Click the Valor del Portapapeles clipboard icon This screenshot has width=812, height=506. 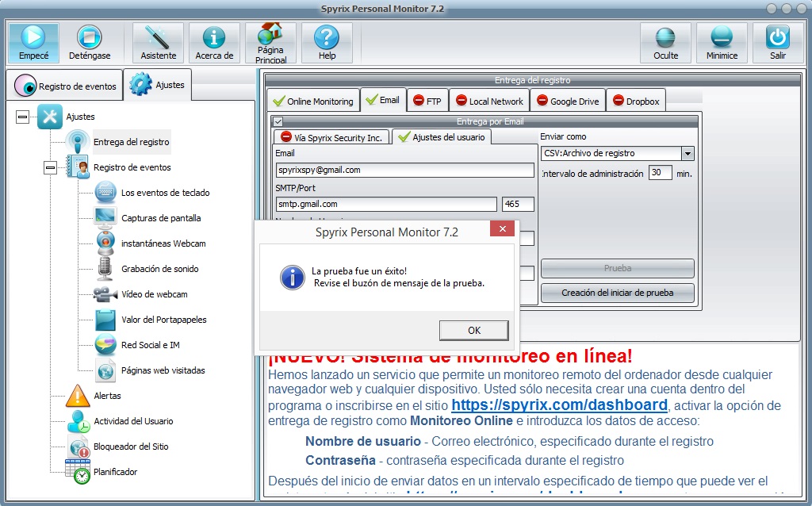[x=105, y=320]
